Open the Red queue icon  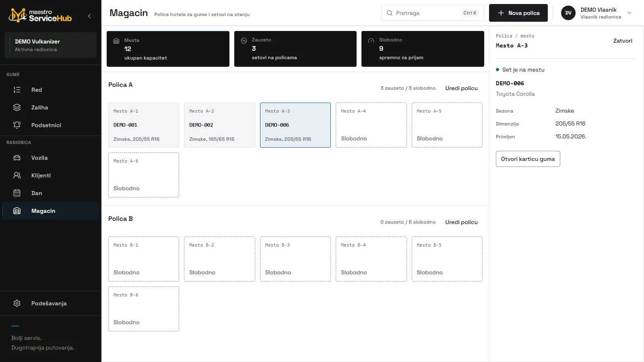click(17, 90)
